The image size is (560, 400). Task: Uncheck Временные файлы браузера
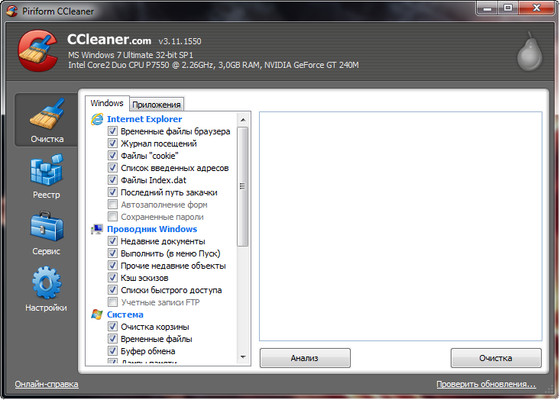coord(112,131)
